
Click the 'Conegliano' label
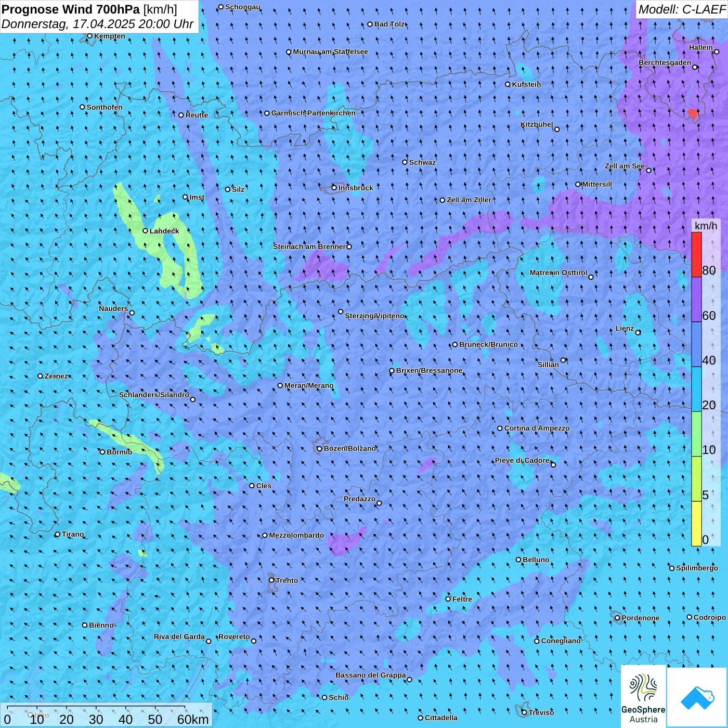pos(561,641)
